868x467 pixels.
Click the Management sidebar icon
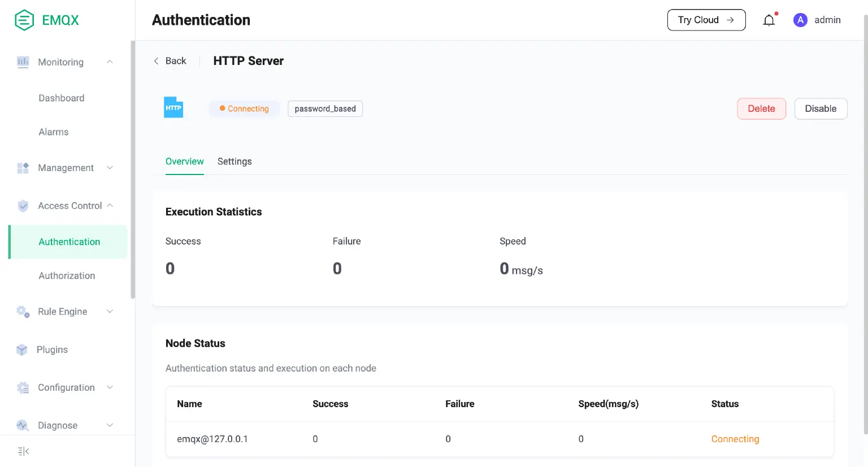tap(23, 168)
